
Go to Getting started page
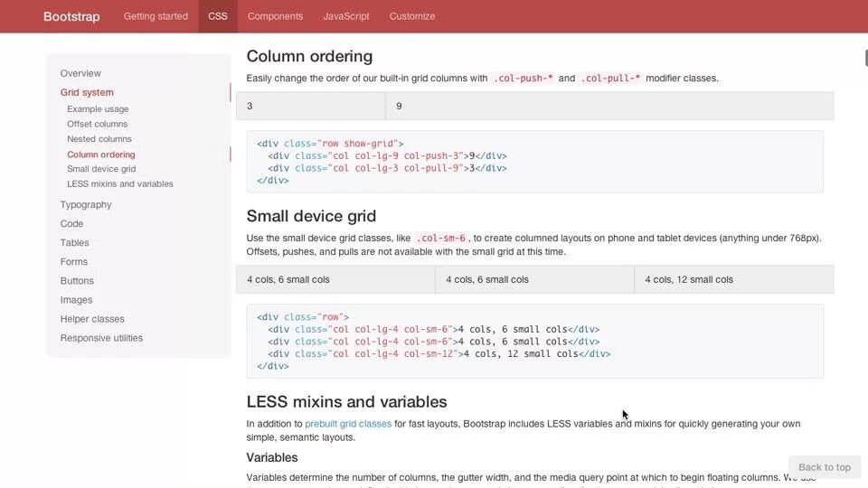coord(156,16)
